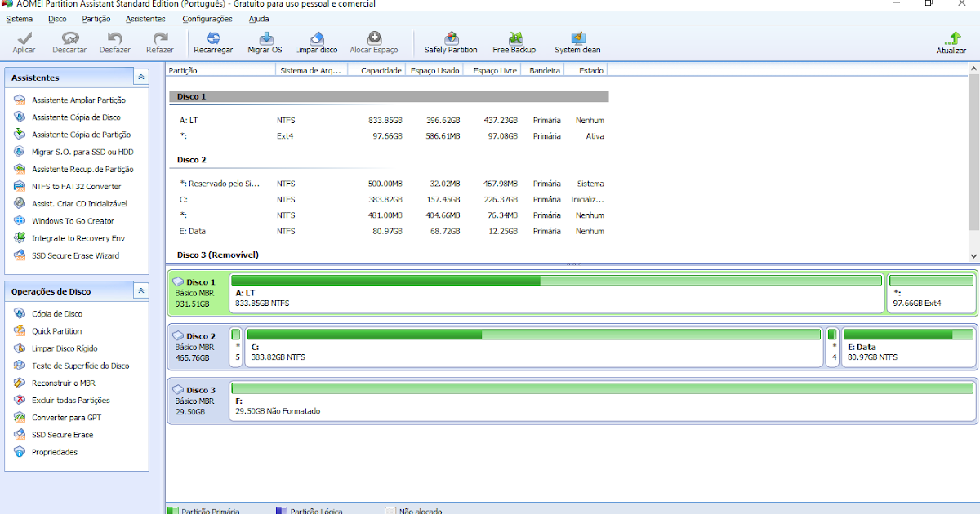Select C: 383.82GB block in disk map

(x=534, y=348)
